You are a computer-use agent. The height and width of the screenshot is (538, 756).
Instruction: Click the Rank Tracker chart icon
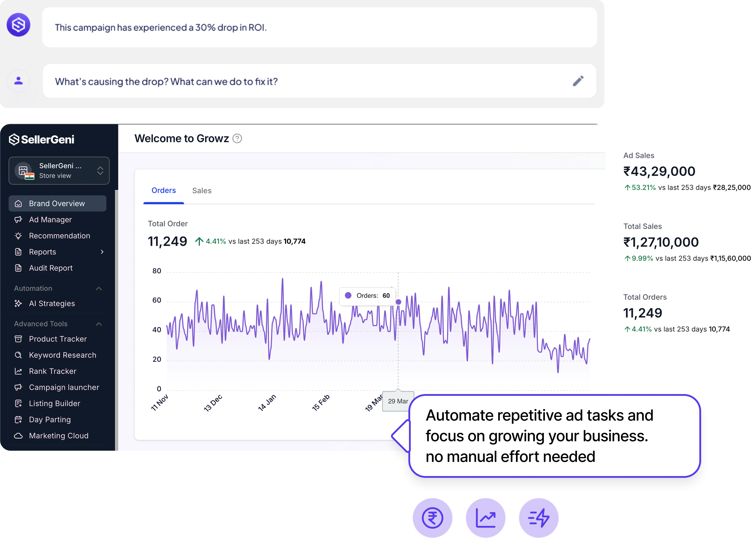[x=18, y=371]
